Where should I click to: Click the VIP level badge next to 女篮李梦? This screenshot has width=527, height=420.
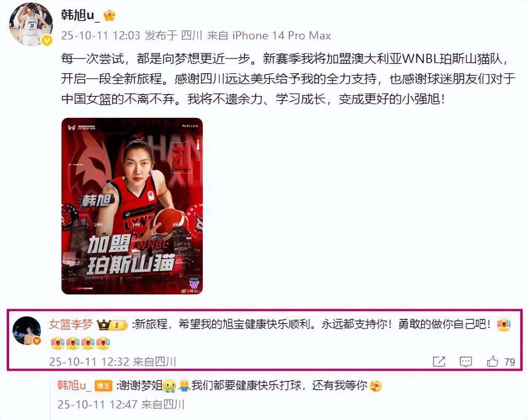pyautogui.click(x=112, y=324)
